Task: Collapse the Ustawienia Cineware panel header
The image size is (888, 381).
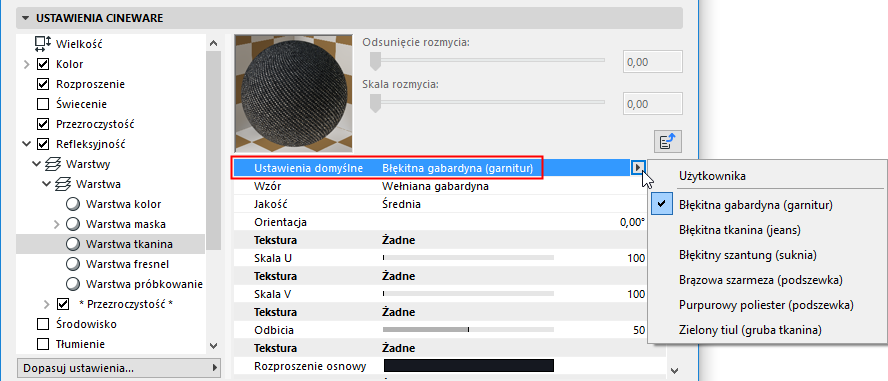Action: (x=349, y=18)
